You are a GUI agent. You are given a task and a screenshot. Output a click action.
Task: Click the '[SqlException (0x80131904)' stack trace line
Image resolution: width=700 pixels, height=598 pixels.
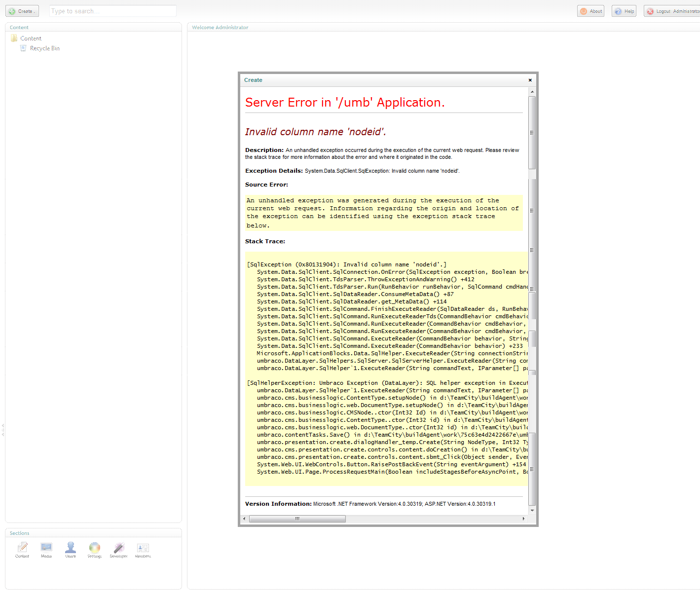346,264
